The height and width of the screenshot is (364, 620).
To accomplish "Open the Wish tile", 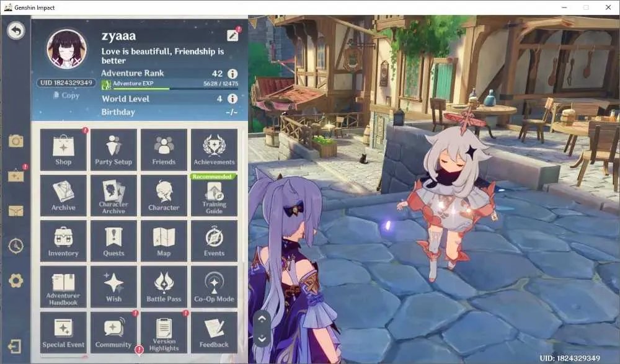I will (113, 287).
